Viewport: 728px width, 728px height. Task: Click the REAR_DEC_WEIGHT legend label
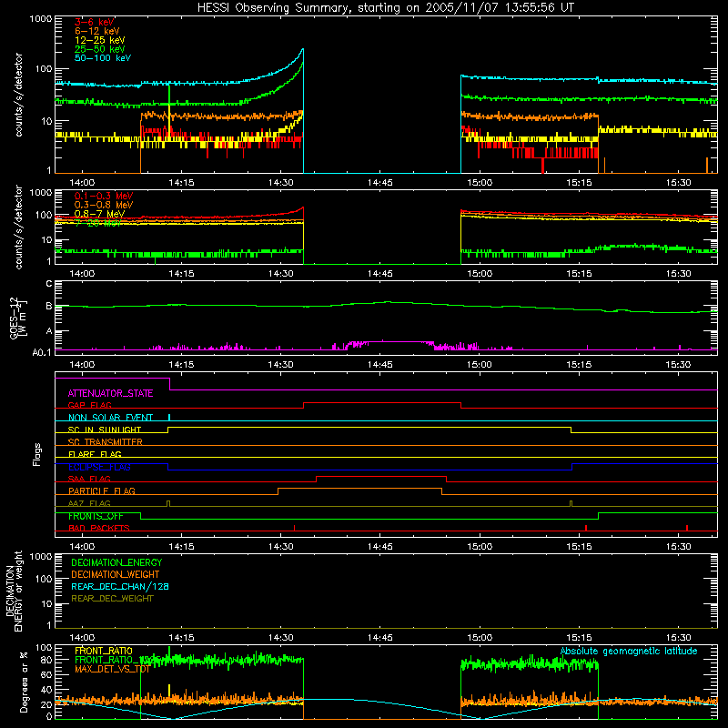112,599
